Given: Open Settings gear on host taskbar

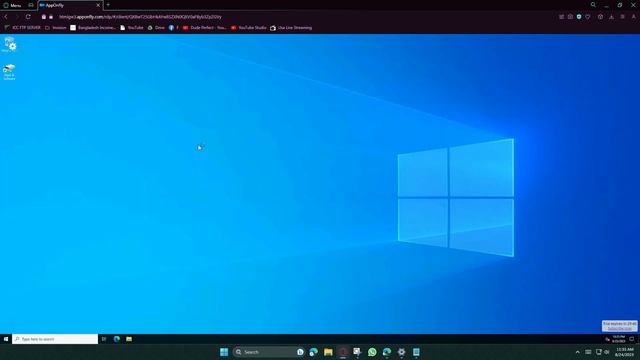Looking at the screenshot, I should [401, 352].
